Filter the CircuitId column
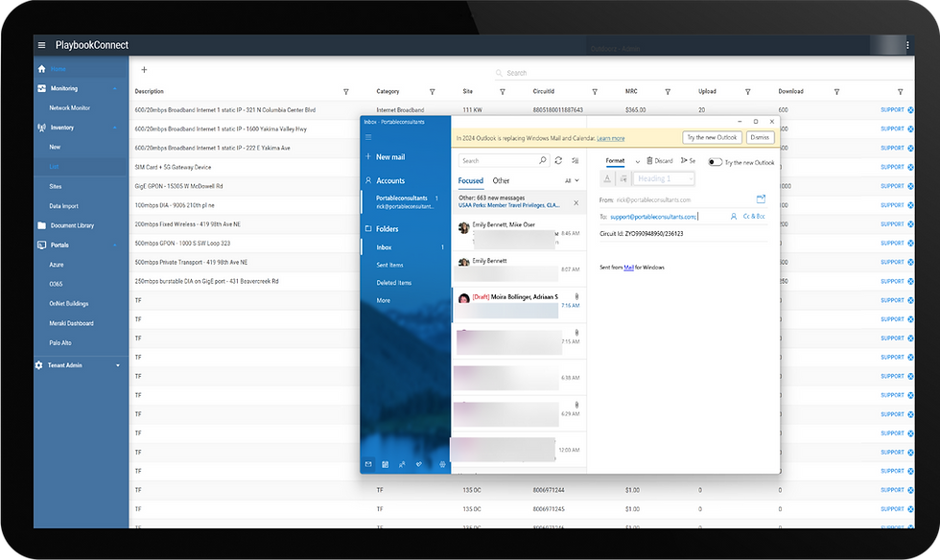 click(595, 92)
